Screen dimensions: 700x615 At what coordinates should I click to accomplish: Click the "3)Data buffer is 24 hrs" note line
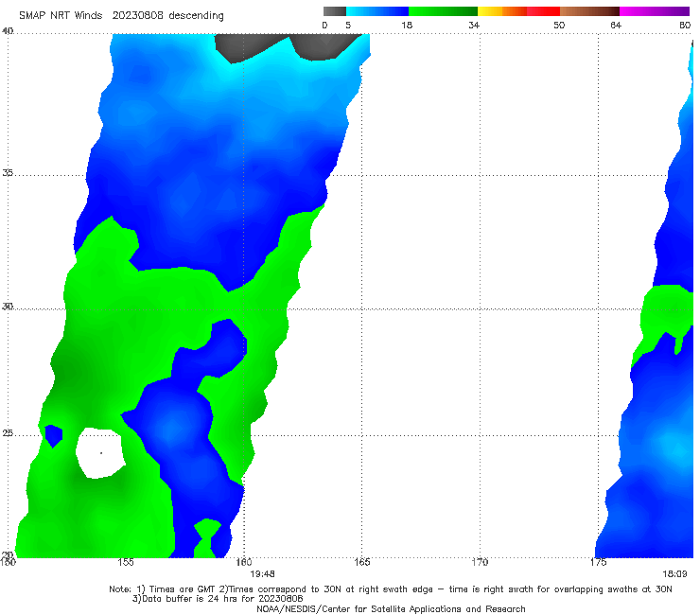[218, 599]
